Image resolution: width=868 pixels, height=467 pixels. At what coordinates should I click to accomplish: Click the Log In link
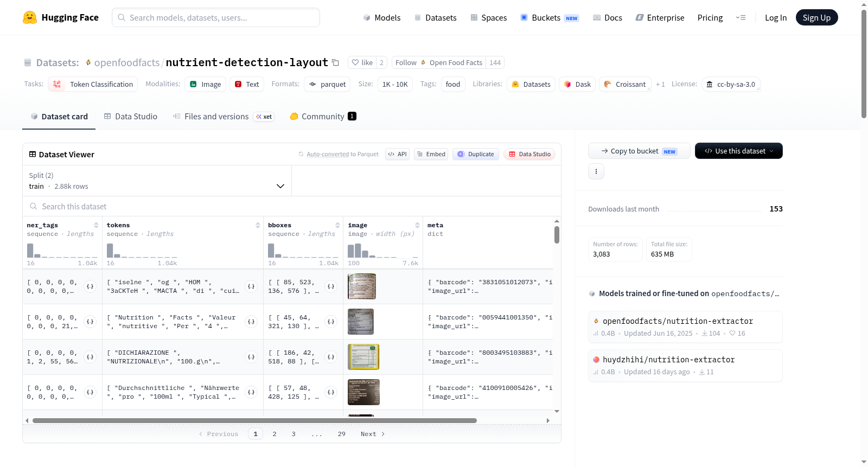coord(775,17)
